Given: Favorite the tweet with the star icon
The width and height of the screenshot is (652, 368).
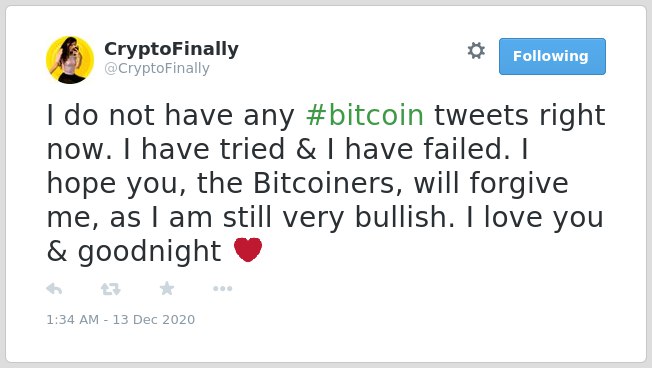Looking at the screenshot, I should [x=167, y=288].
